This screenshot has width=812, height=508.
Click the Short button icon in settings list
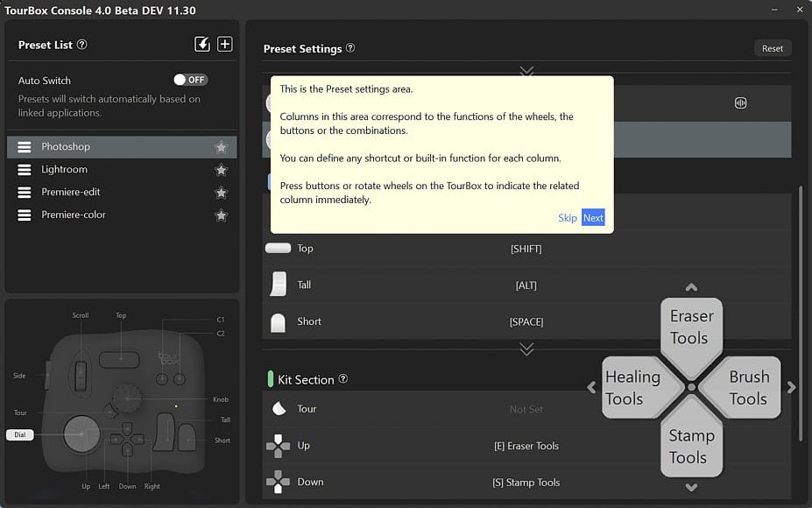click(x=278, y=322)
